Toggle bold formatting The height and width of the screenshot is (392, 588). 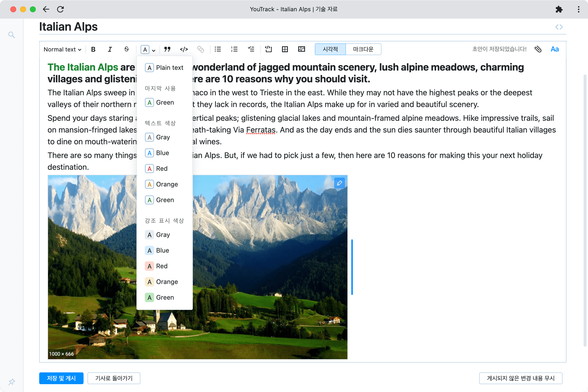pos(93,49)
